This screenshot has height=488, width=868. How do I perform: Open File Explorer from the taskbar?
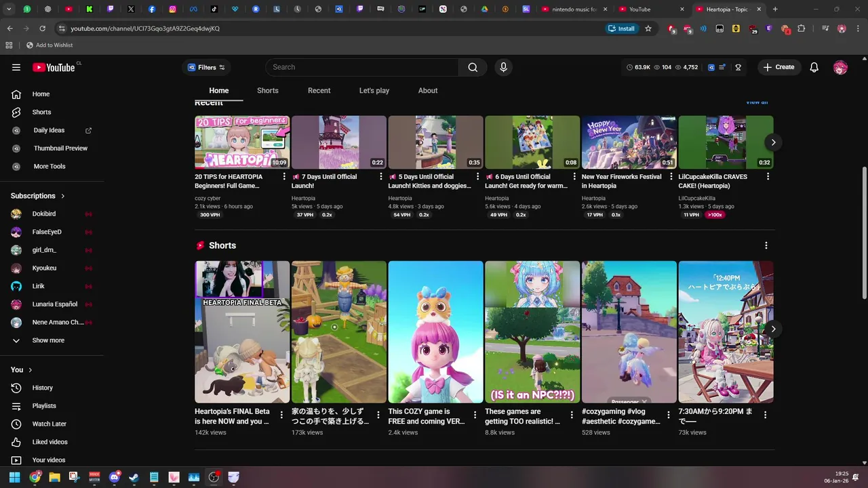(54, 477)
